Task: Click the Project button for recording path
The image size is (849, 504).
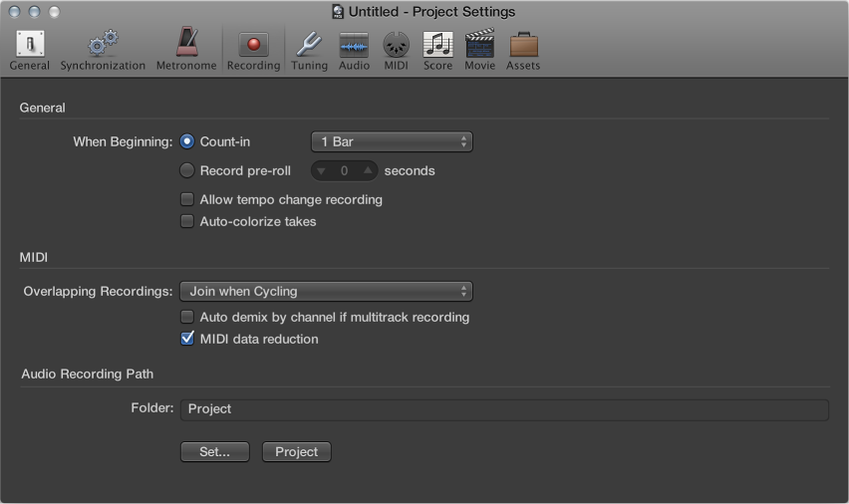Action: coord(296,451)
